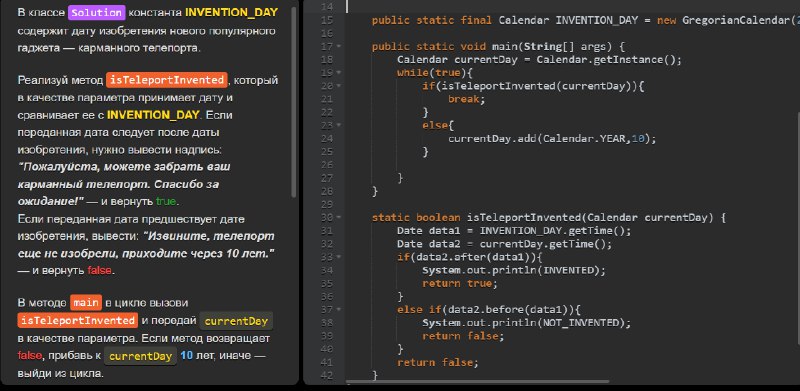Viewport: 800px width, 391px height.
Task: Click the yellow INVENTION_DAY text in first paragraph
Action: tap(232, 12)
